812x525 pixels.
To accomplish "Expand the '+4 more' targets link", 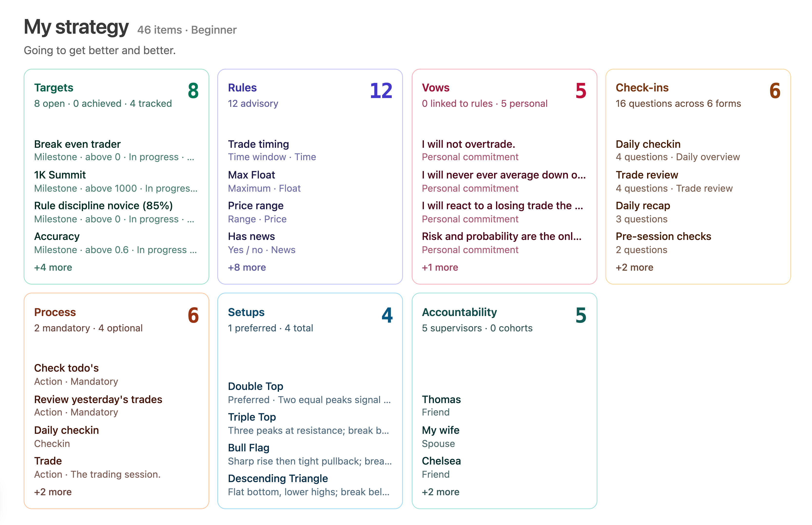I will coord(53,267).
